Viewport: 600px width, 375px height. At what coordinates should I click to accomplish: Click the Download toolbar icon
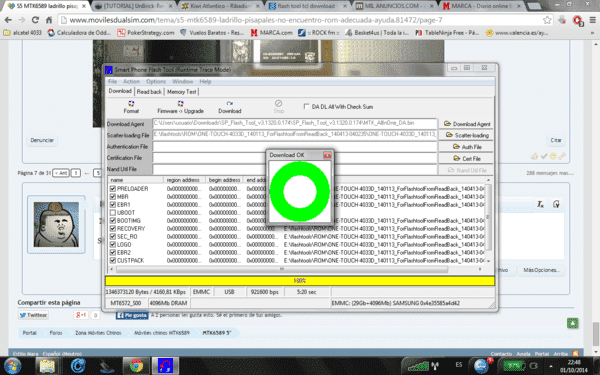pyautogui.click(x=230, y=107)
